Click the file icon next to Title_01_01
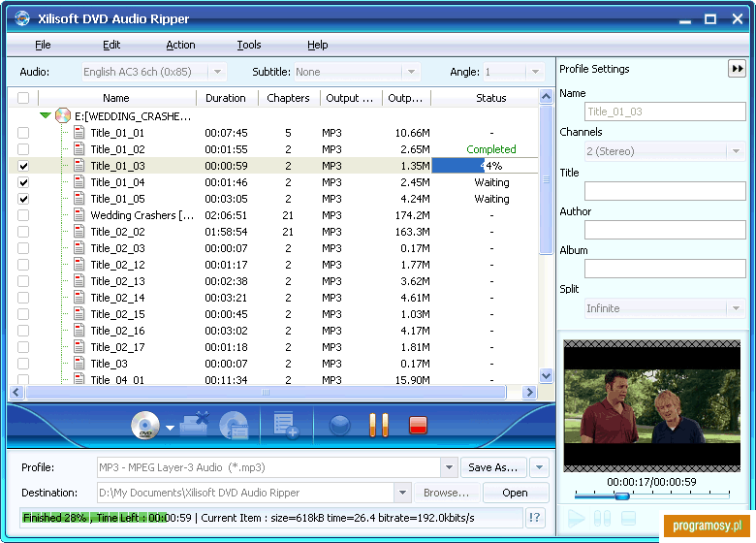This screenshot has width=756, height=543. pyautogui.click(x=79, y=132)
